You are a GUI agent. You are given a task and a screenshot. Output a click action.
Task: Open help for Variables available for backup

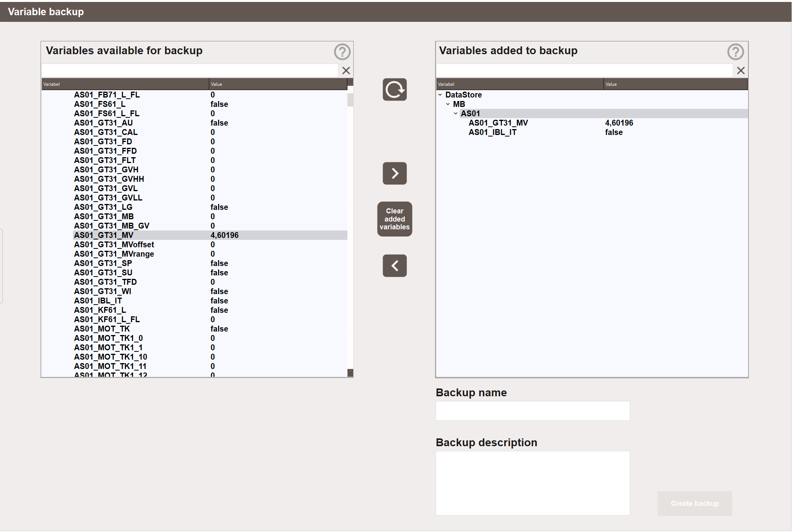(x=342, y=51)
